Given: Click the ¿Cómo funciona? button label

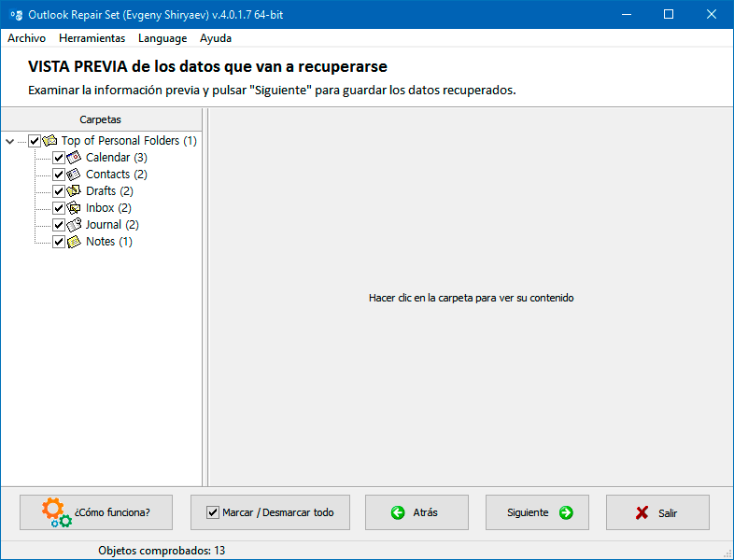Looking at the screenshot, I should [112, 512].
